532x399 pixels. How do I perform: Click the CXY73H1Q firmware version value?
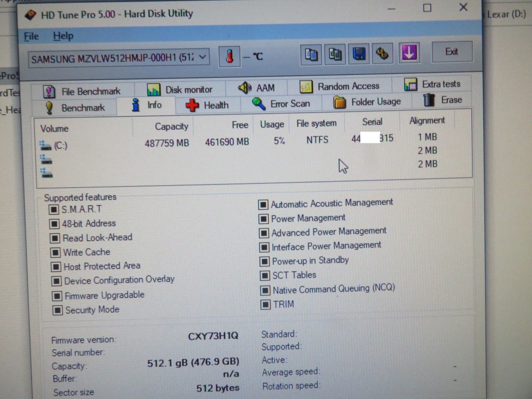(213, 336)
